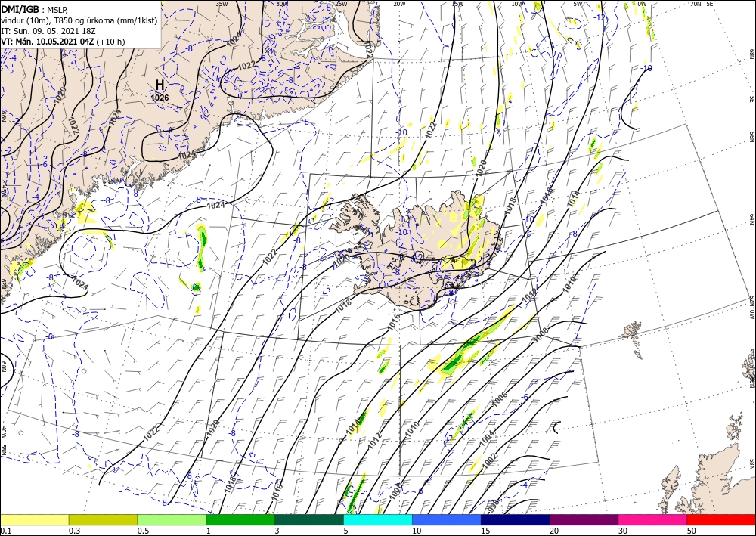This screenshot has width=756, height=536.
Task: Click the "VT: Mán. 10.05.2021 04Z" valid time
Action: (48, 42)
